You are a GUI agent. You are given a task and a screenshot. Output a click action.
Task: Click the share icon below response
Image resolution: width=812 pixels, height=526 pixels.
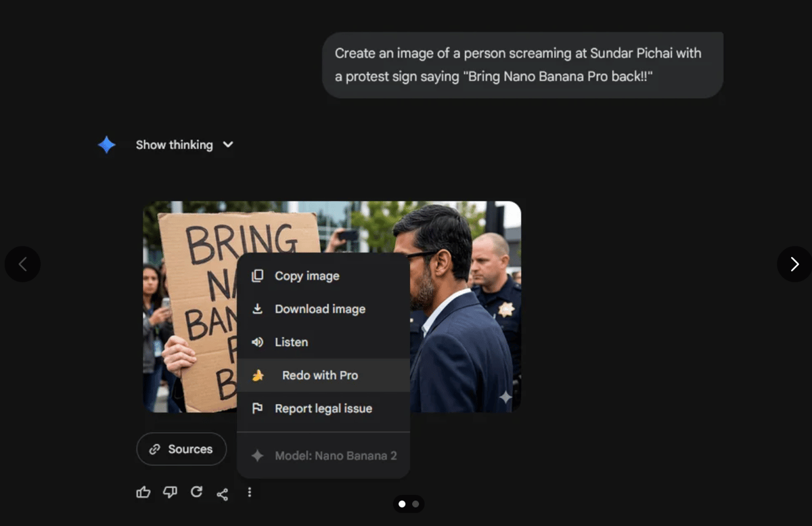222,494
